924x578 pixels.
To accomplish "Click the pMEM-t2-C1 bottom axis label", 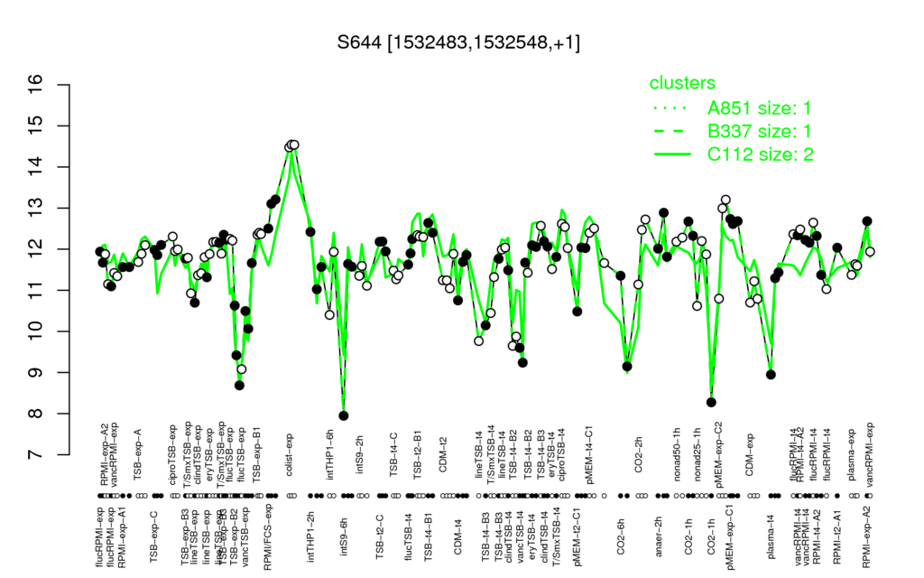I will [577, 537].
